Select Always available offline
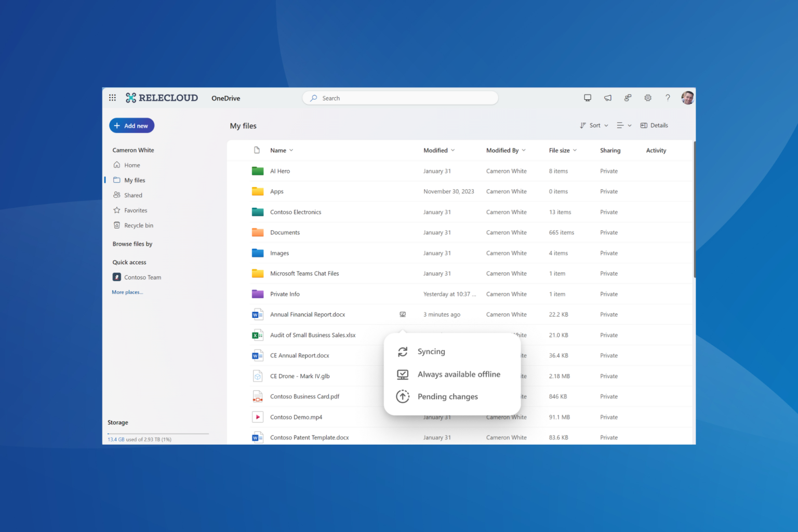This screenshot has height=532, width=798. (x=459, y=374)
